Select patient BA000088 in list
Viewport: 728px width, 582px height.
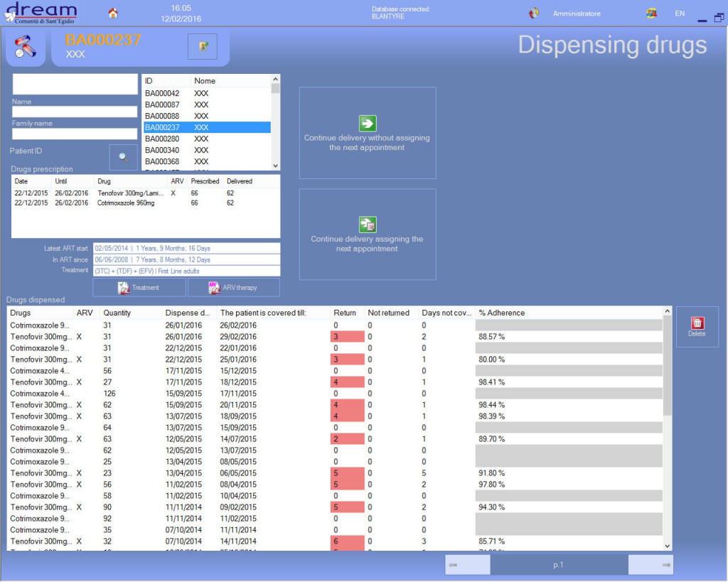(207, 116)
